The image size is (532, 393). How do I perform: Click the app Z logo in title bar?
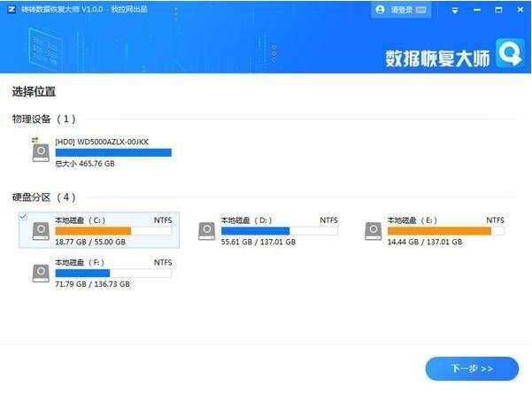point(12,9)
